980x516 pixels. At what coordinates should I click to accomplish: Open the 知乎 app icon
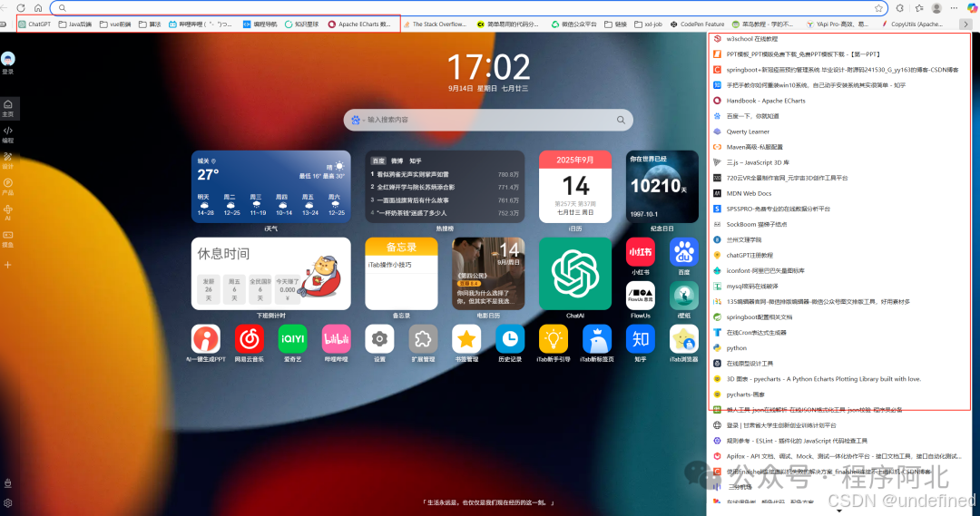(x=641, y=339)
